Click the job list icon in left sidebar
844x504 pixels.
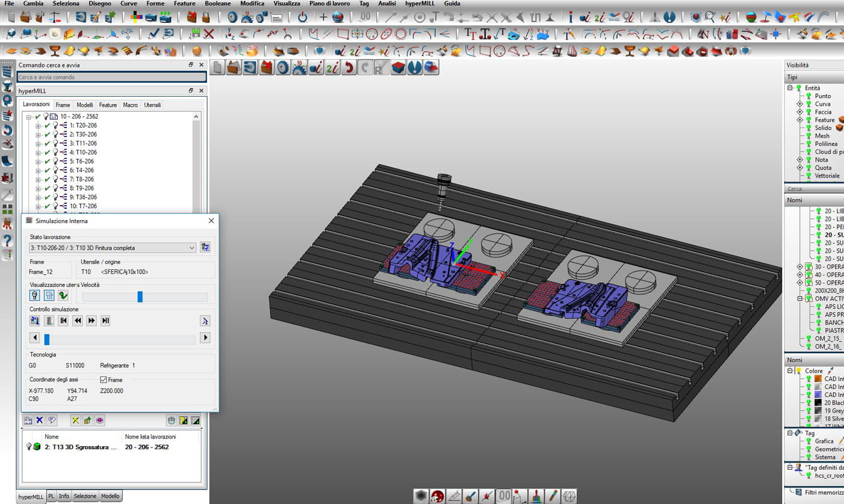(7, 73)
